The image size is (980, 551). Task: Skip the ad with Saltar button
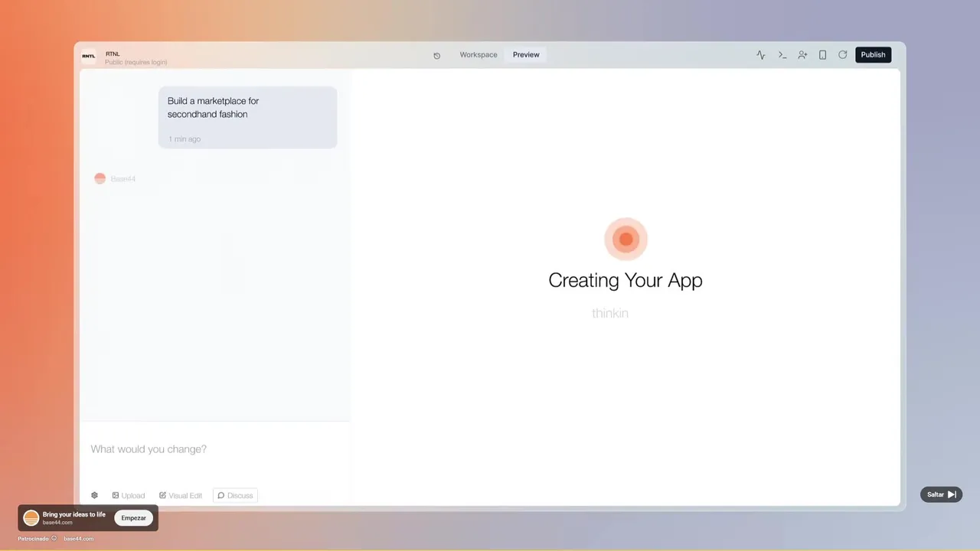pyautogui.click(x=941, y=494)
